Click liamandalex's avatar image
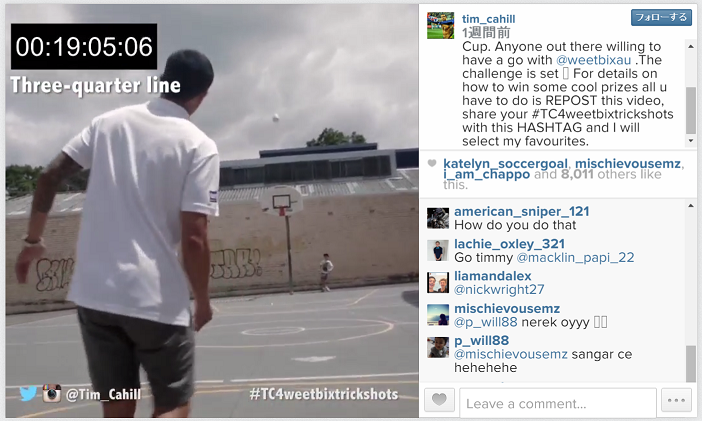This screenshot has width=702, height=421. (438, 283)
